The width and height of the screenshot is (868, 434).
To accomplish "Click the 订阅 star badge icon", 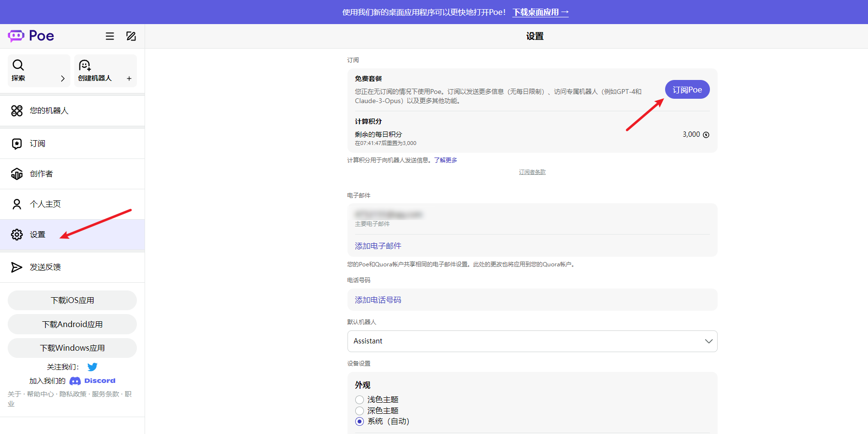I will coord(17,144).
